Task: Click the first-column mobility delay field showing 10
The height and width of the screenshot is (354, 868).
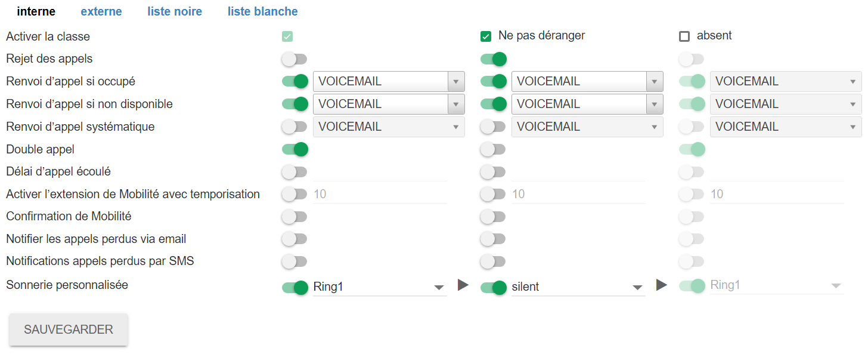Action: [380, 194]
